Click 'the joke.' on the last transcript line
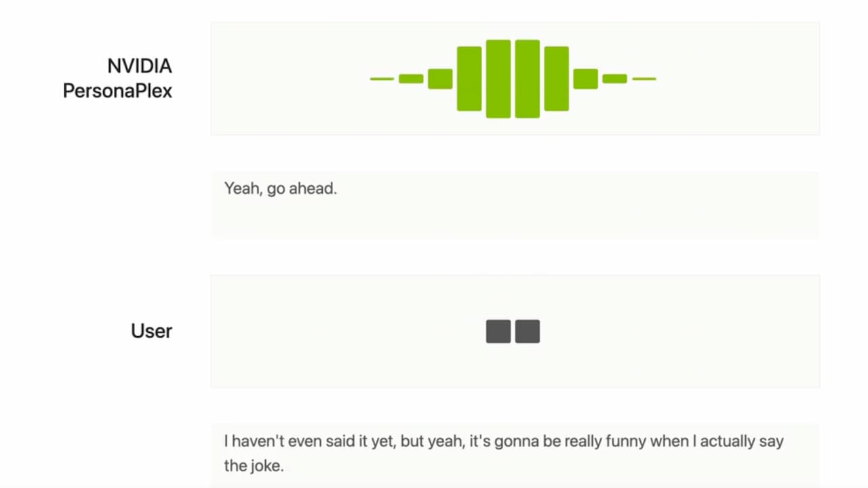This screenshot has height=488, width=868. [x=254, y=466]
